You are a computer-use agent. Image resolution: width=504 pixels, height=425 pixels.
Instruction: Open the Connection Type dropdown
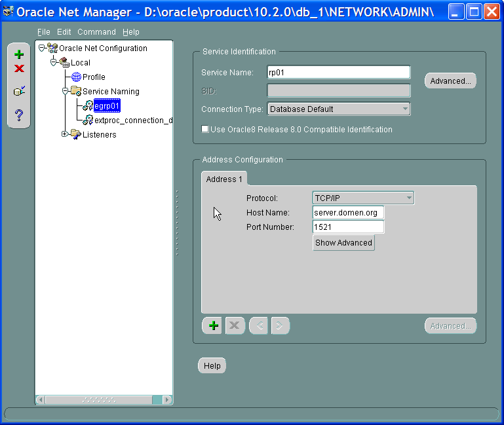[338, 109]
